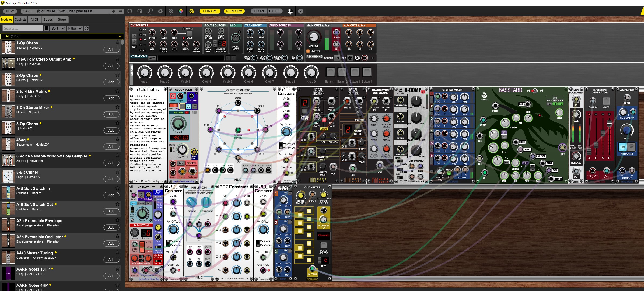The height and width of the screenshot is (291, 644).
Task: Flip the SINGLE/MULTI trigger switch
Action: tap(189, 33)
